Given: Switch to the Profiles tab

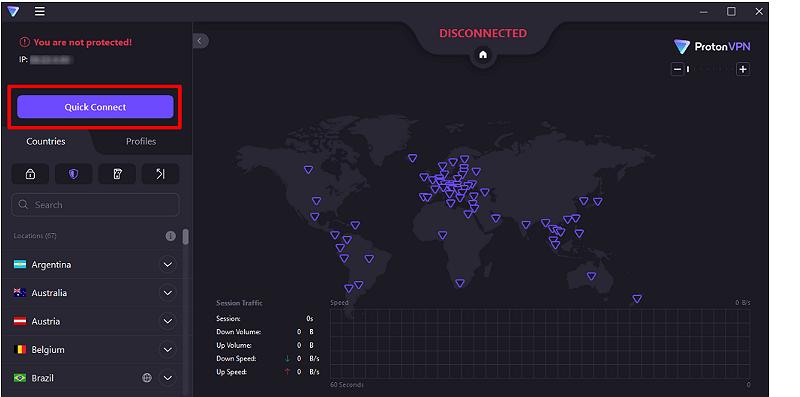Looking at the screenshot, I should tap(141, 141).
